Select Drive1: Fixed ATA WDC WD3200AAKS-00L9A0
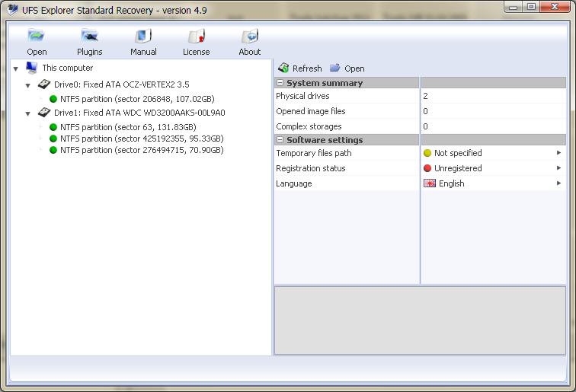The image size is (576, 392). click(139, 113)
